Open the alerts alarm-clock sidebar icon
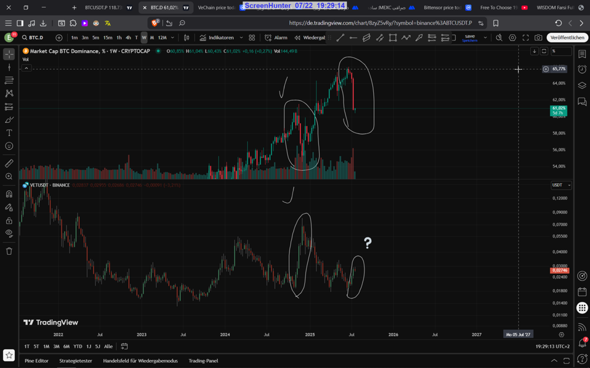This screenshot has height=368, width=590. tap(582, 70)
